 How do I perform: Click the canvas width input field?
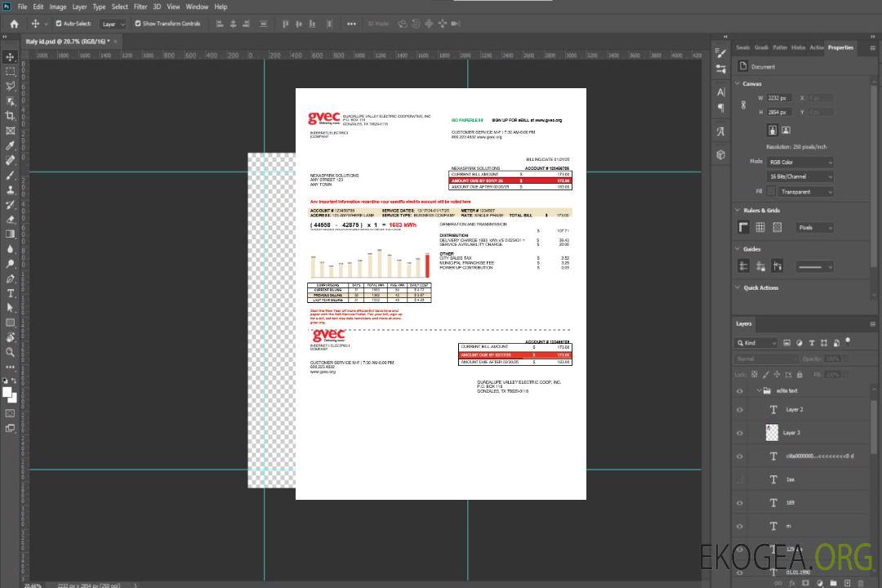pyautogui.click(x=779, y=98)
